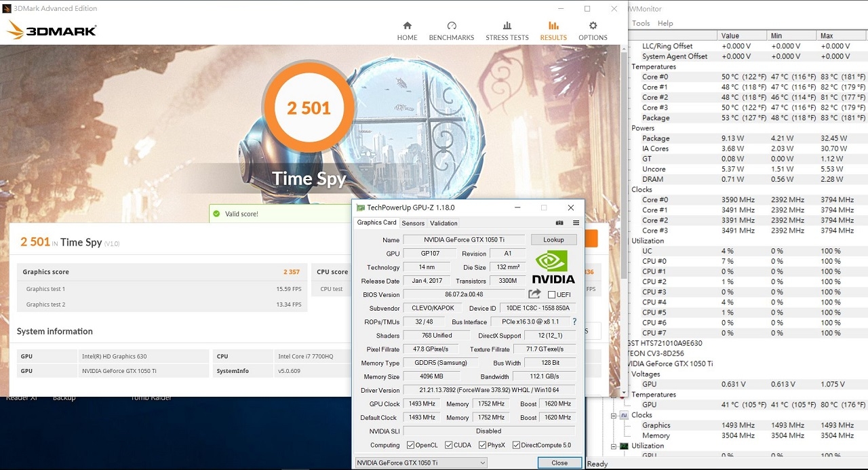Click the Uncore power row in HWMonitor
The image size is (868, 470).
tap(747, 169)
